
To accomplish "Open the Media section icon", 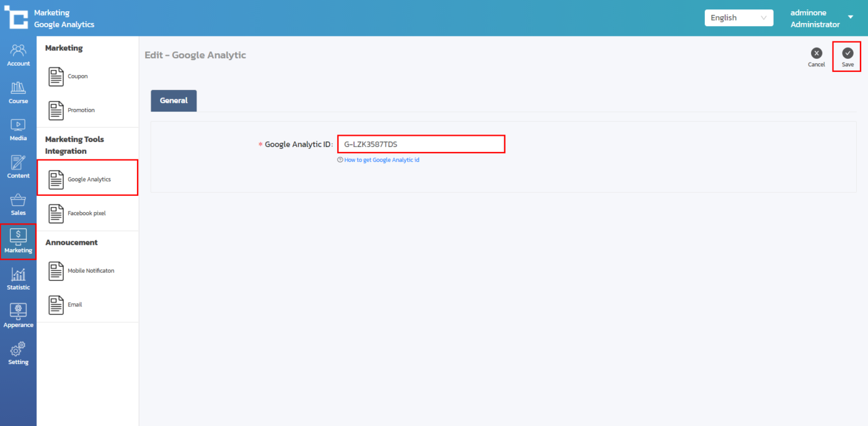I will (x=18, y=129).
